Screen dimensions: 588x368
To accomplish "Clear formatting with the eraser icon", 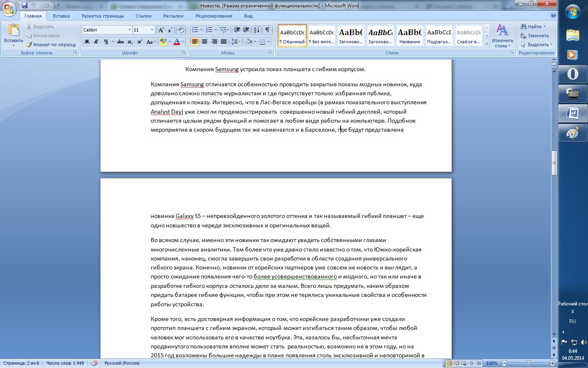I will [x=180, y=30].
